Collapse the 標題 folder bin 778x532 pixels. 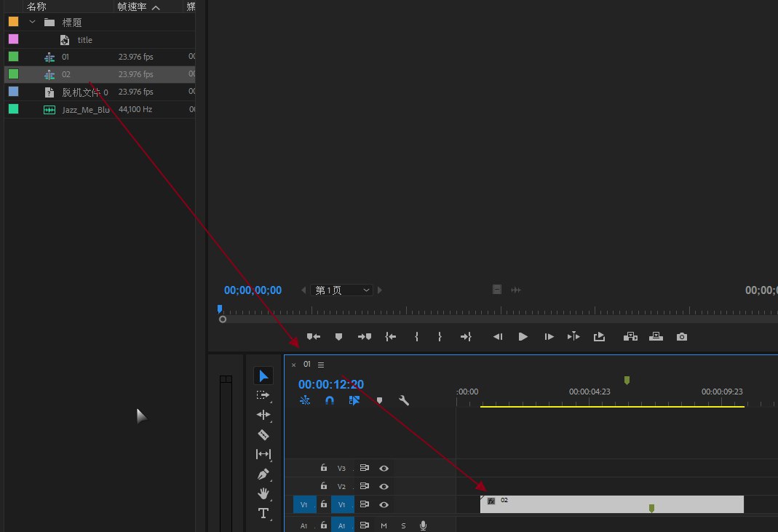coord(32,23)
